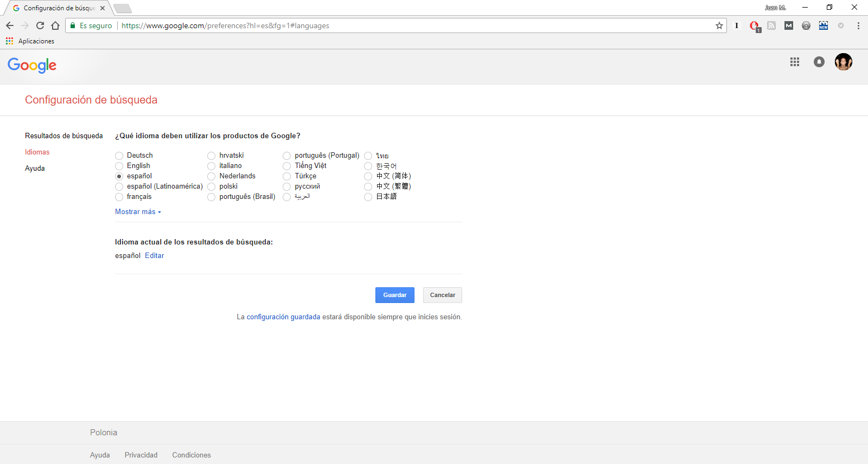
Task: Expand Mostrar más language list
Action: (138, 212)
